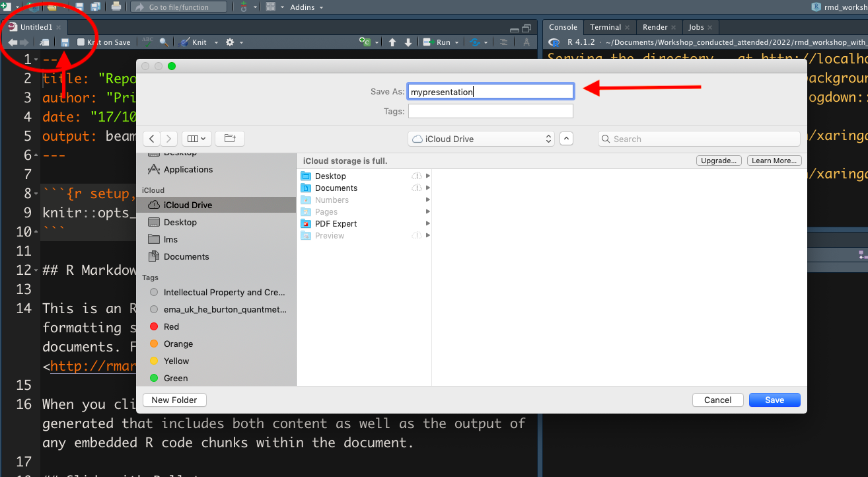Image resolution: width=868 pixels, height=477 pixels.
Task: Switch to the Console tab
Action: [x=563, y=27]
